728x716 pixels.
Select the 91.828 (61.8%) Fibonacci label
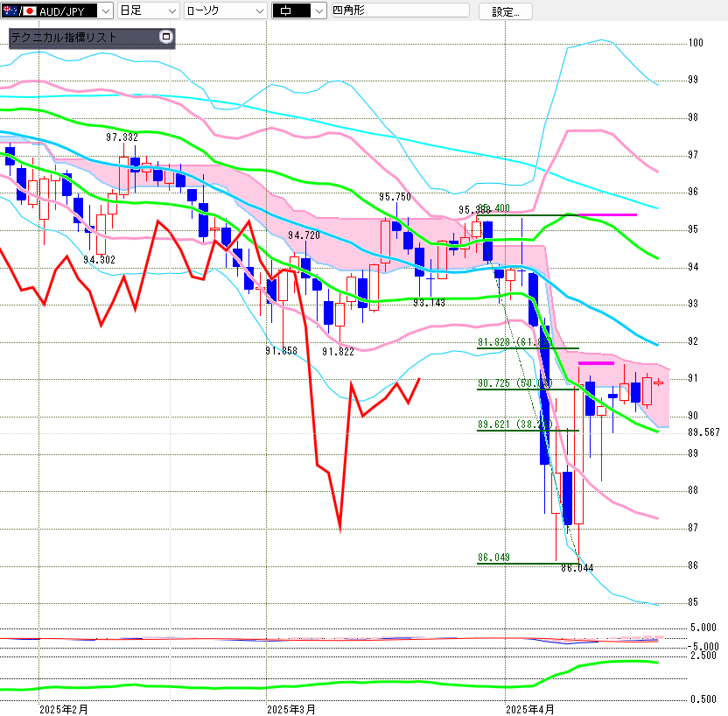point(514,342)
